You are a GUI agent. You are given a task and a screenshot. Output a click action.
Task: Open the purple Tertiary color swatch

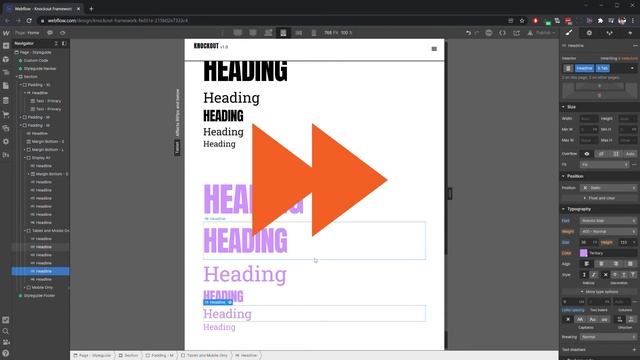tap(584, 253)
